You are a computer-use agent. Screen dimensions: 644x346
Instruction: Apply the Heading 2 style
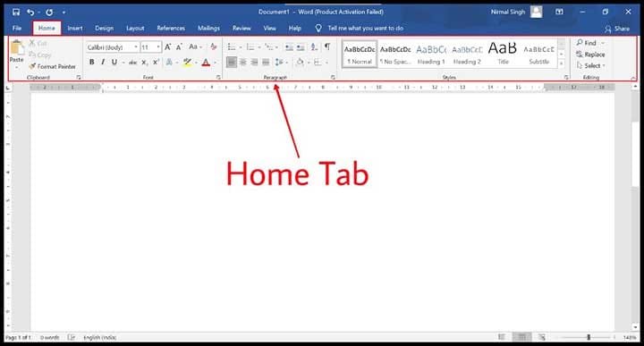tap(467, 55)
